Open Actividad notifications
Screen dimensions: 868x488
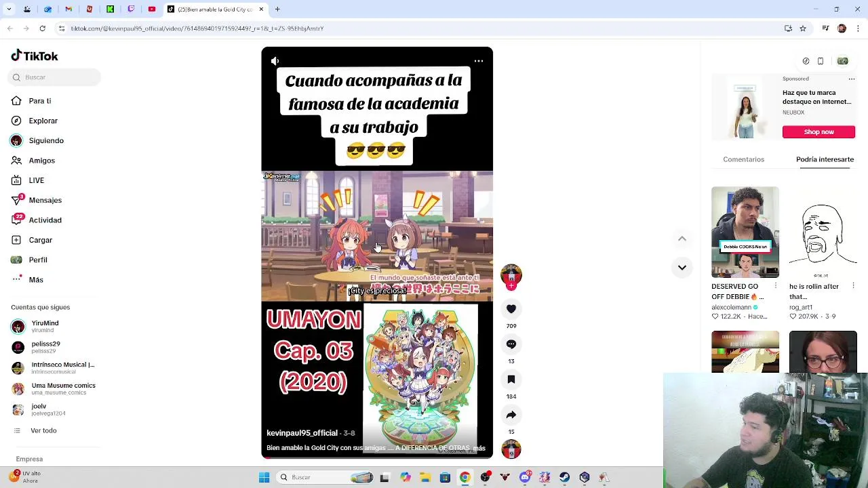(45, 220)
